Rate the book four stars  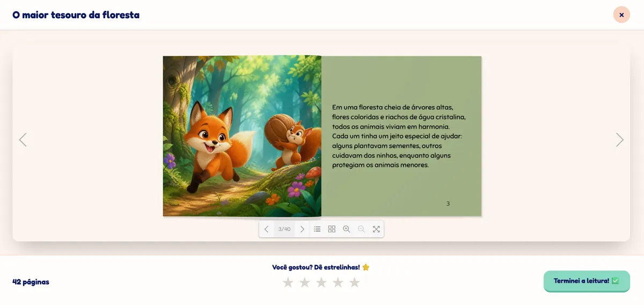[x=338, y=282]
